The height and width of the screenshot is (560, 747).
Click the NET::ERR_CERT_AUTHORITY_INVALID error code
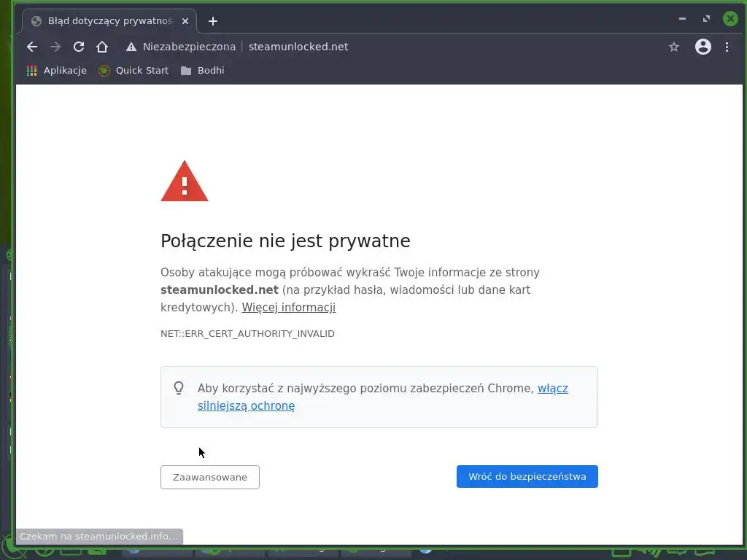tap(247, 334)
